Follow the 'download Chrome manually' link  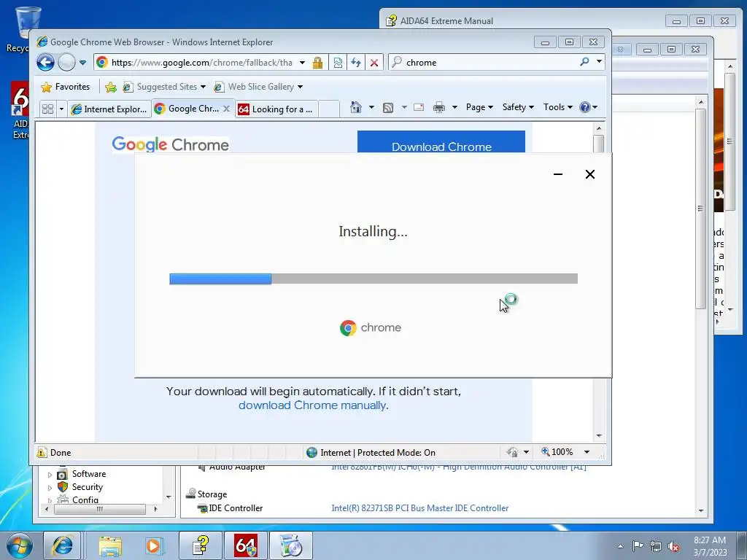pyautogui.click(x=313, y=405)
